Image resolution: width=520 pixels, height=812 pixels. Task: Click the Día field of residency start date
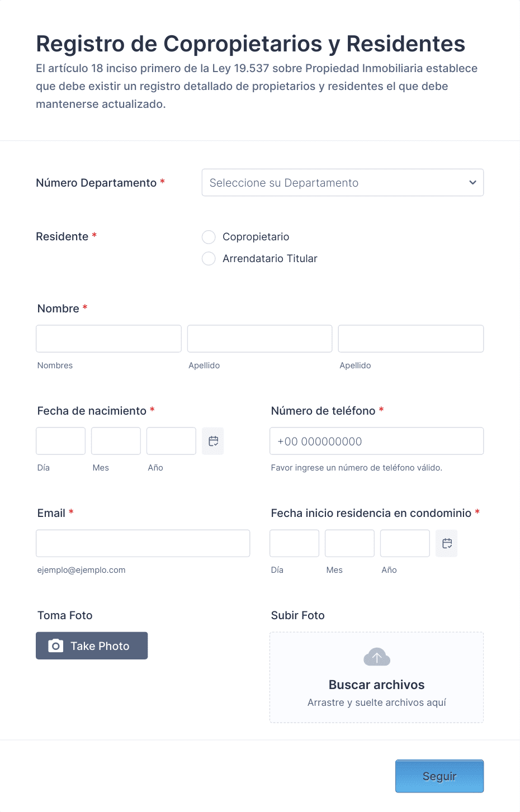[294, 543]
